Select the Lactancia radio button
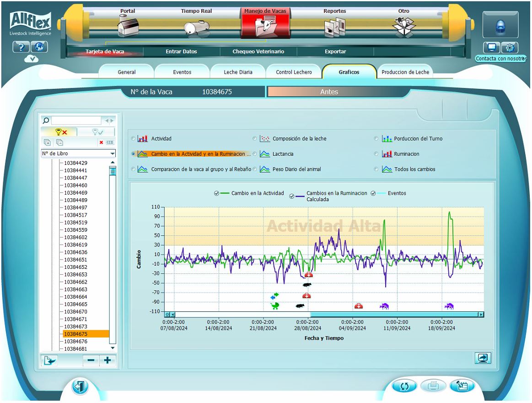 [254, 154]
